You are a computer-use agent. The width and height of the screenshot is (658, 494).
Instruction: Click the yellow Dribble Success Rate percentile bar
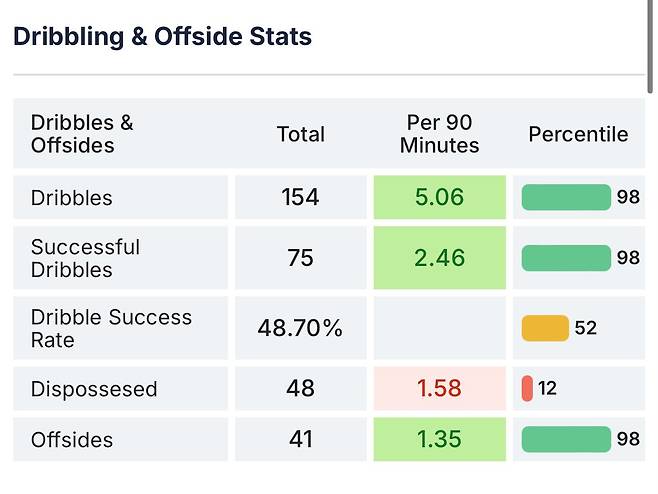point(545,328)
